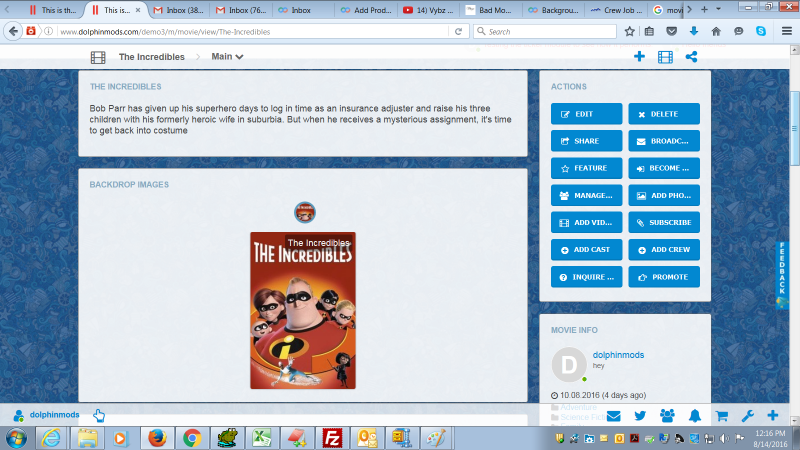Click the INQUIRE... button
Image resolution: width=800 pixels, height=450 pixels.
tap(586, 277)
